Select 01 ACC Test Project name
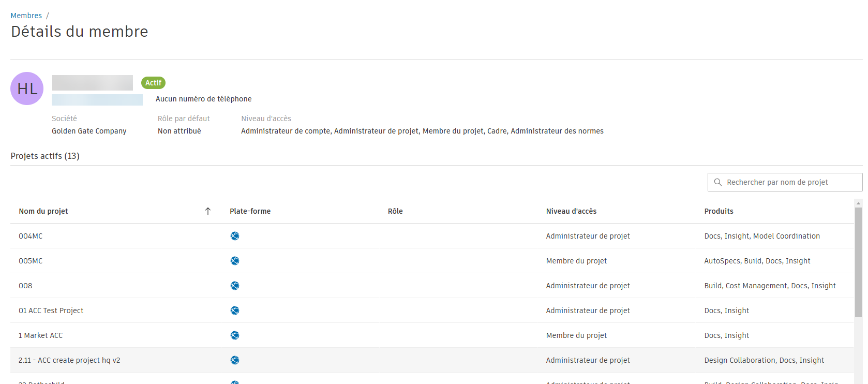This screenshot has width=868, height=384. [x=51, y=311]
